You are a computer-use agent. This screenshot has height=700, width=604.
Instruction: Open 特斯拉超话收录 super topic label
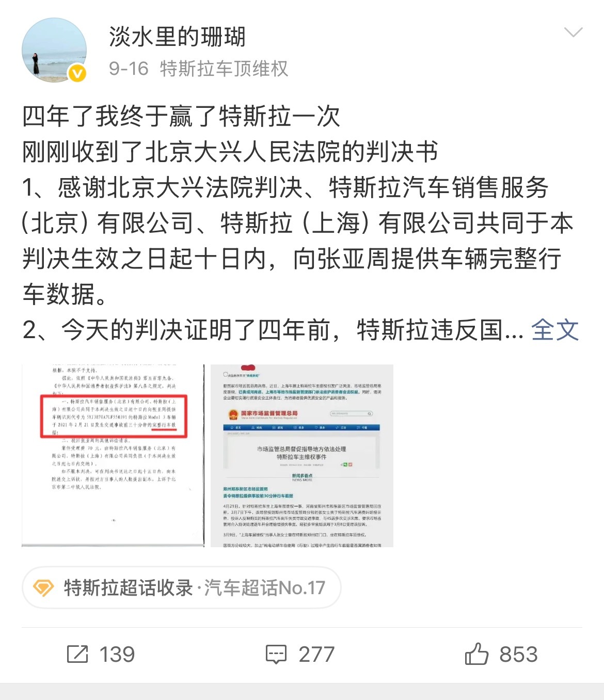click(x=128, y=587)
